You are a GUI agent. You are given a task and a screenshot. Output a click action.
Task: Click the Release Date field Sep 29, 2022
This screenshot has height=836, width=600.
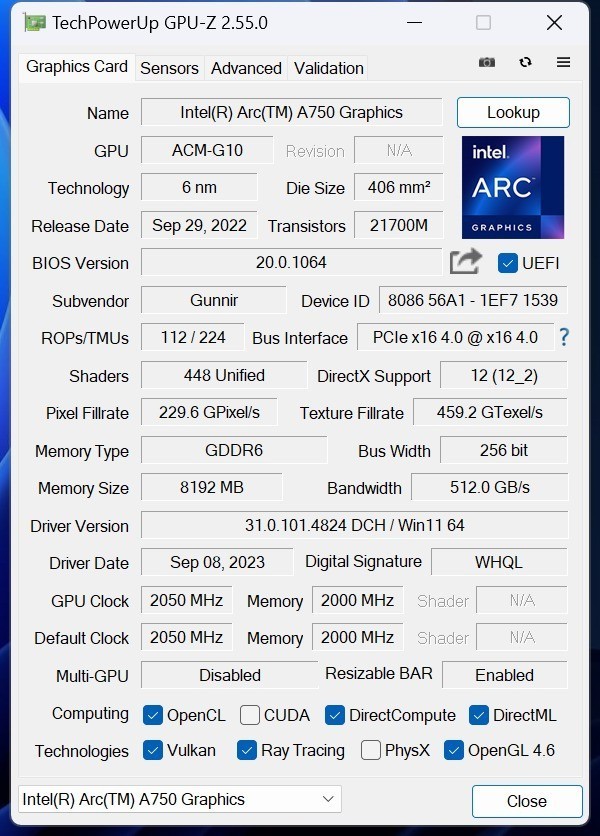point(199,225)
